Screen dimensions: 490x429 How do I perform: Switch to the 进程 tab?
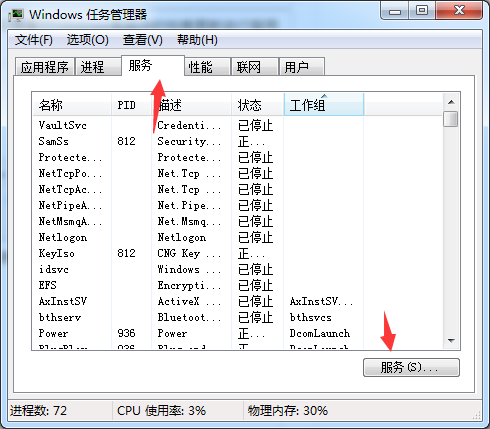(98, 67)
